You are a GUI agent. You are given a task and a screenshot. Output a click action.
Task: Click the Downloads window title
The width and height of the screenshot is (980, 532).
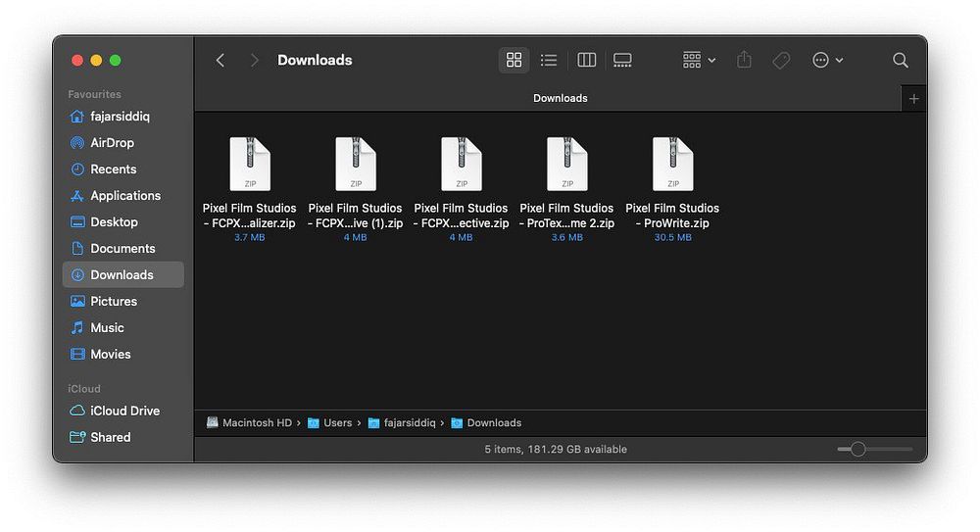click(315, 60)
